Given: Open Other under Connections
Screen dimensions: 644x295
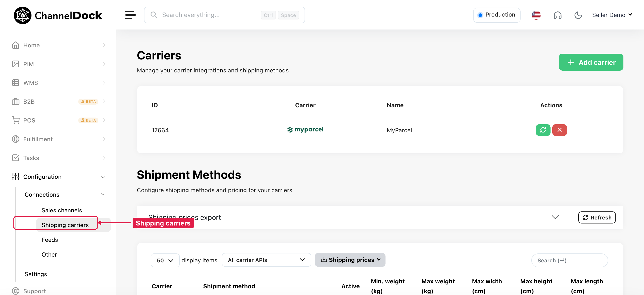Looking at the screenshot, I should point(49,255).
